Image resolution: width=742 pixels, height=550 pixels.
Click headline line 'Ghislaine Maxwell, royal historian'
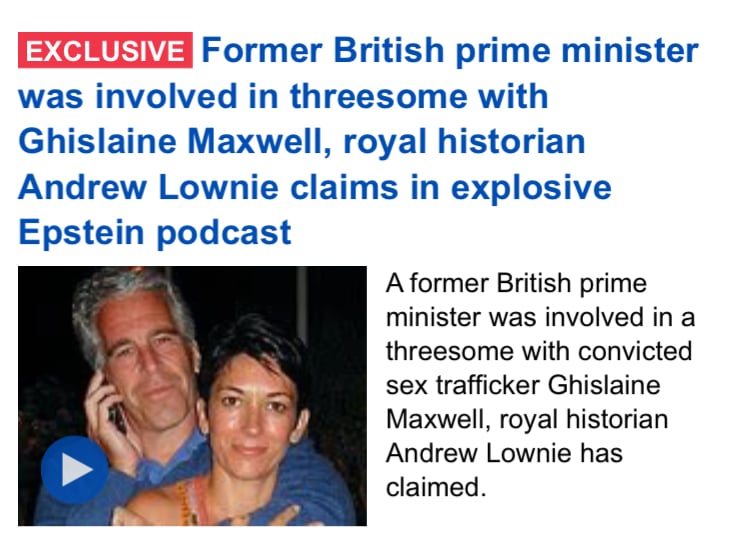[302, 142]
